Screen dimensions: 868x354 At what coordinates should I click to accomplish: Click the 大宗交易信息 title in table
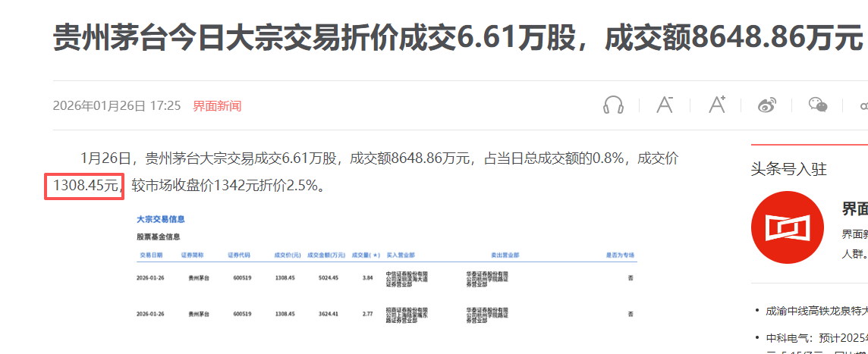tap(161, 219)
